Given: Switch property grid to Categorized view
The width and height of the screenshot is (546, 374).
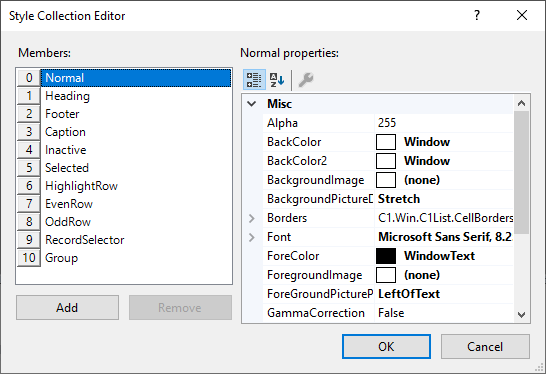Looking at the screenshot, I should coord(254,80).
